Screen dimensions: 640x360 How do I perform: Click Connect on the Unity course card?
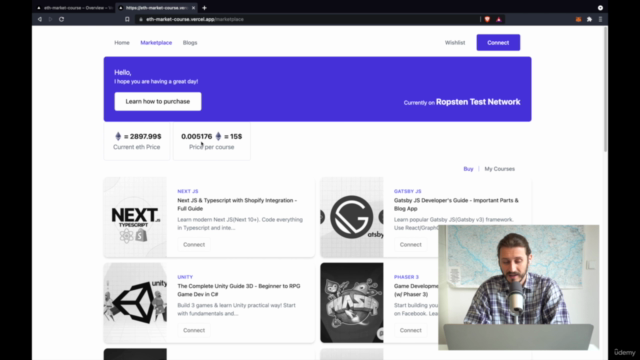pyautogui.click(x=194, y=330)
